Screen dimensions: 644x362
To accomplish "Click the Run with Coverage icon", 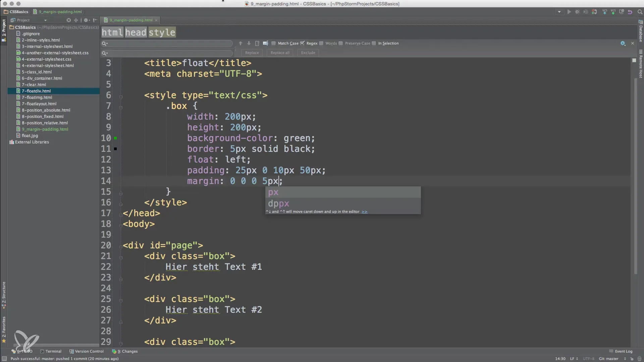I will pyautogui.click(x=586, y=12).
